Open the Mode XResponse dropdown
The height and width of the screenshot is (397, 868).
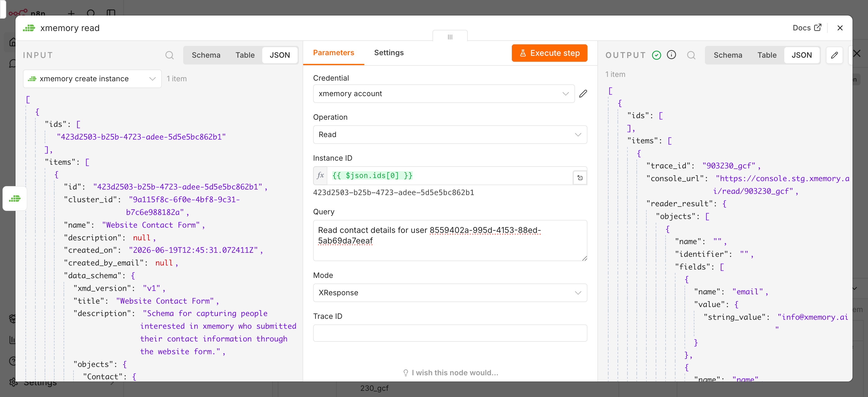point(449,293)
